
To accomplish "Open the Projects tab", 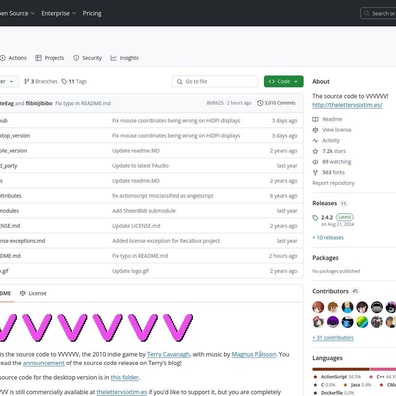I will [x=50, y=58].
